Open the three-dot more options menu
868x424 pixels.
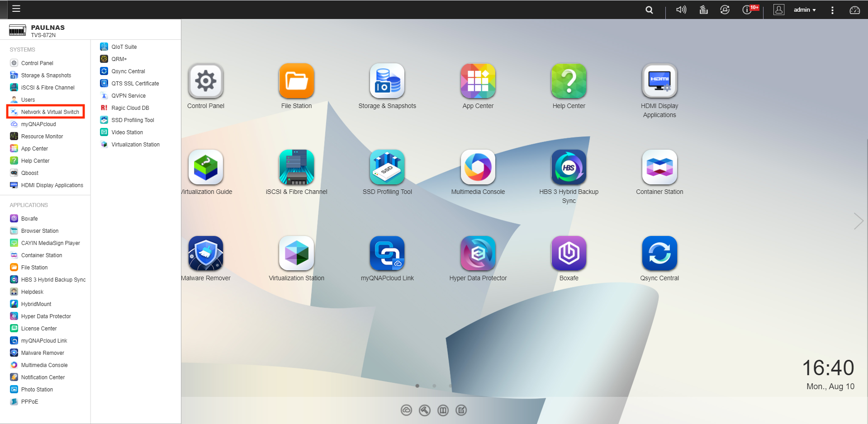click(x=832, y=10)
